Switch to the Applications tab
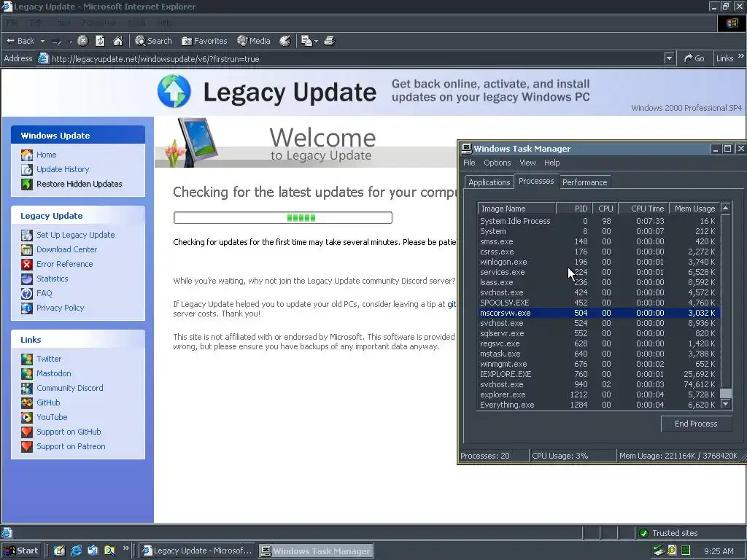The width and height of the screenshot is (747, 560). (x=489, y=182)
